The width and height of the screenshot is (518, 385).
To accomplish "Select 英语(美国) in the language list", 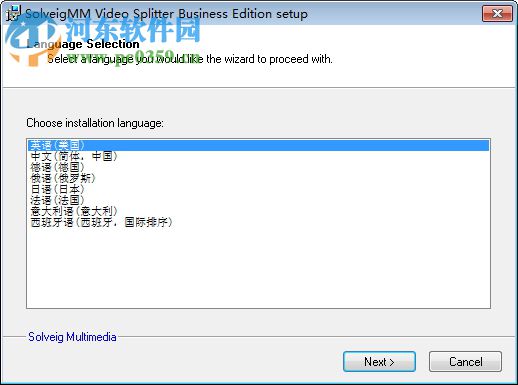I will pyautogui.click(x=258, y=145).
